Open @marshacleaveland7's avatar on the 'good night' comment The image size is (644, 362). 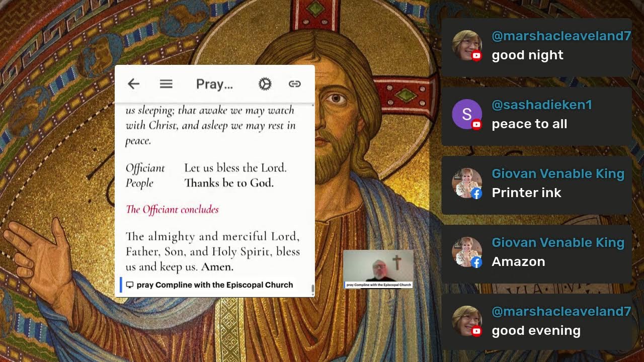pos(467,45)
